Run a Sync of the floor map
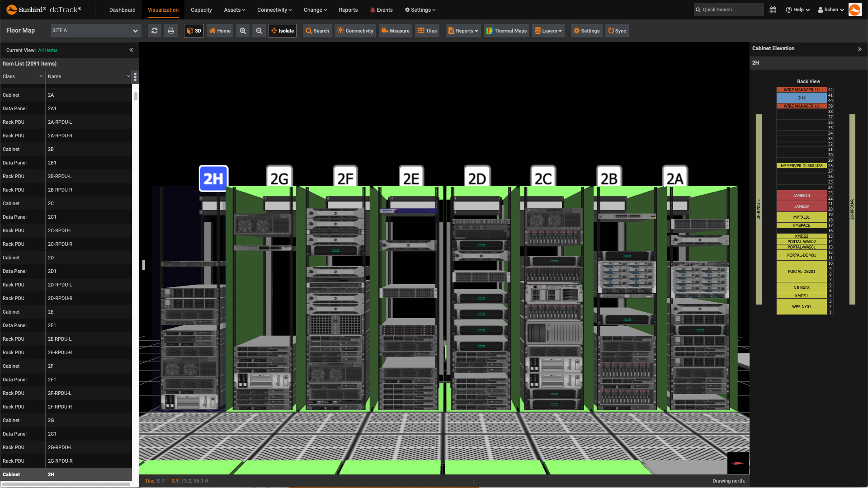This screenshot has width=868, height=488. [617, 31]
